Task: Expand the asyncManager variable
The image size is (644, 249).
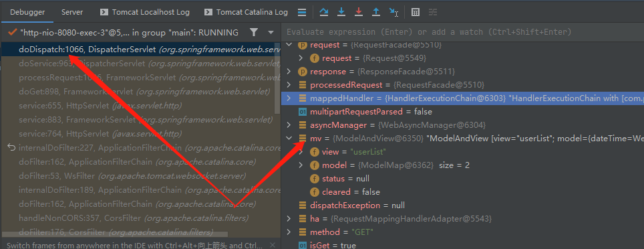Action: pos(289,124)
